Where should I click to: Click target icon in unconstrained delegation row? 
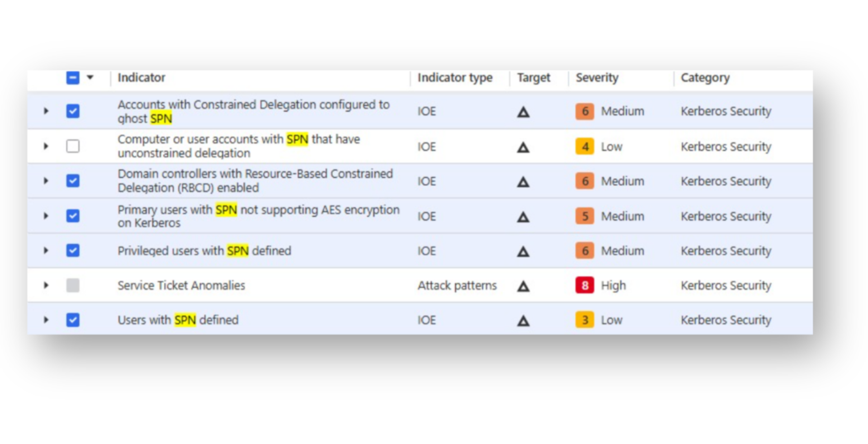(x=523, y=147)
